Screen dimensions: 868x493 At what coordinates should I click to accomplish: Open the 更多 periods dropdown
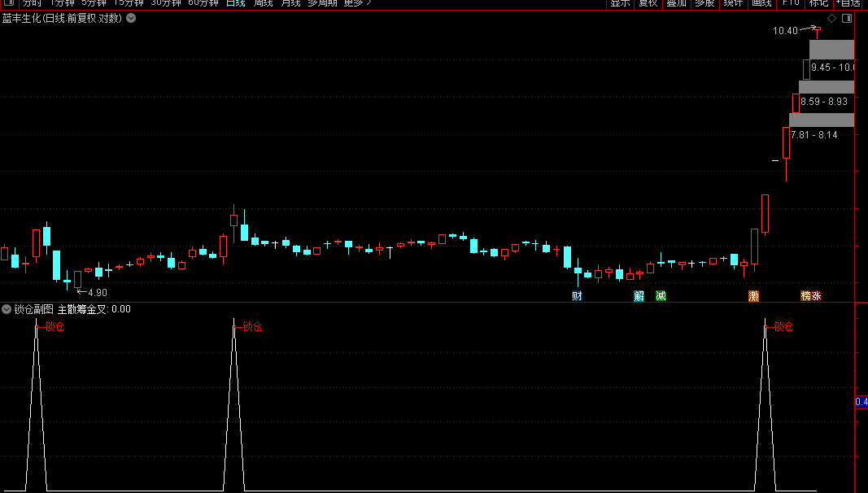pos(357,2)
